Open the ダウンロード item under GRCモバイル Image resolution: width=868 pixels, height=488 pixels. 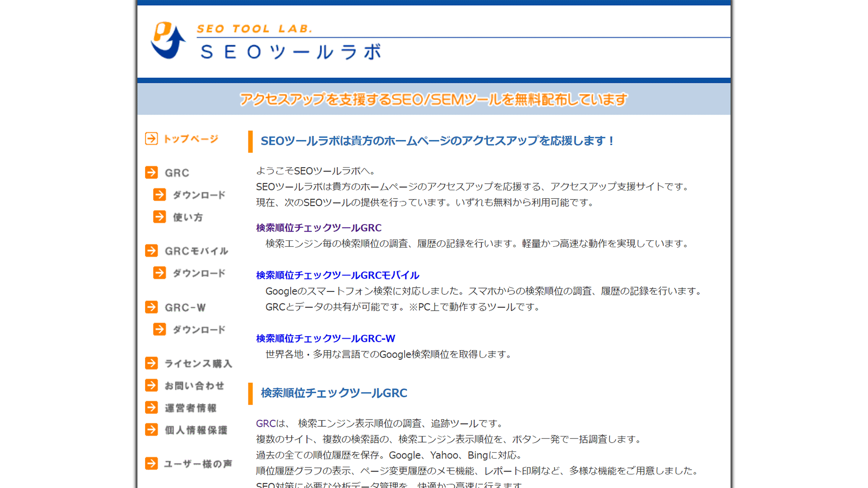coord(199,274)
